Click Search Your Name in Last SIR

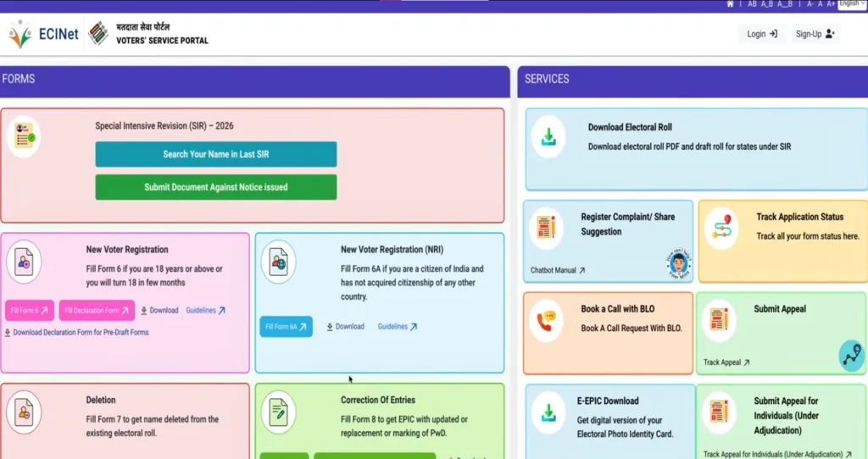click(215, 154)
